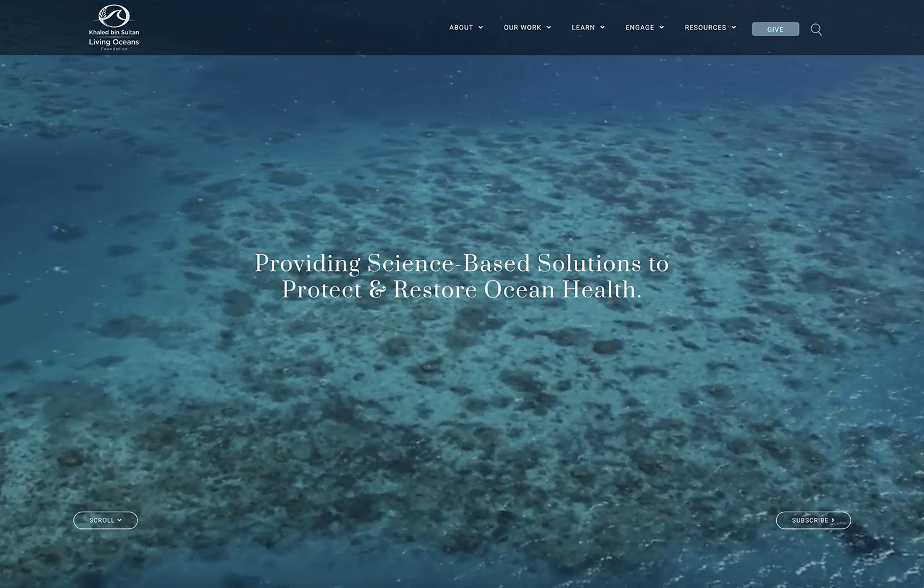Click the right arrow inside Subscribe button
This screenshot has width=924, height=588.
(833, 520)
